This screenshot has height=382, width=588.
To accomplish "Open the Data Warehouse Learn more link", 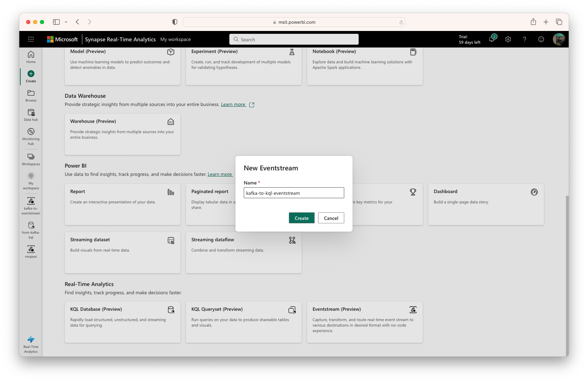I will point(233,104).
